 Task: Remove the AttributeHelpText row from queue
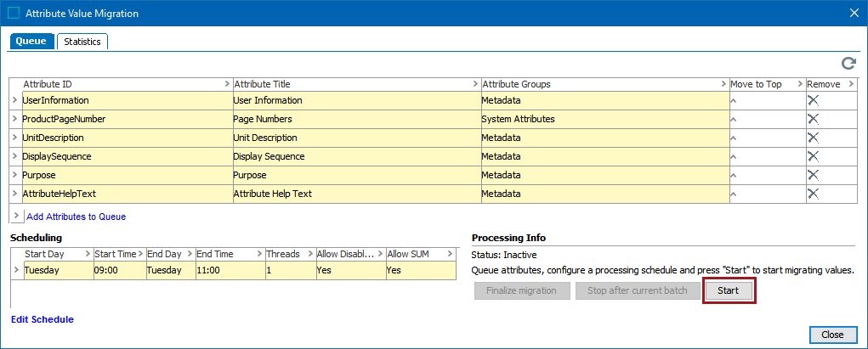[x=813, y=194]
